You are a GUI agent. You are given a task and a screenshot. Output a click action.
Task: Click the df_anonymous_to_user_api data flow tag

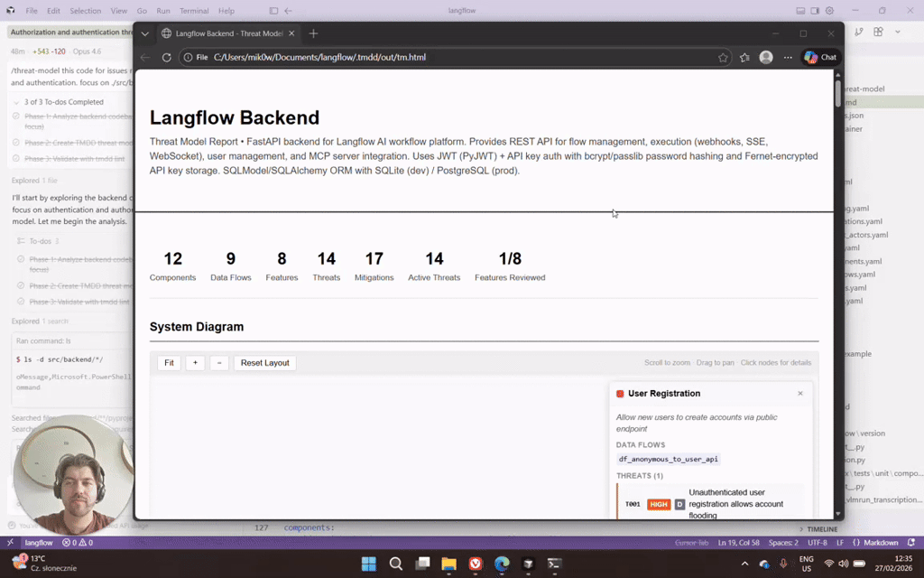669,459
